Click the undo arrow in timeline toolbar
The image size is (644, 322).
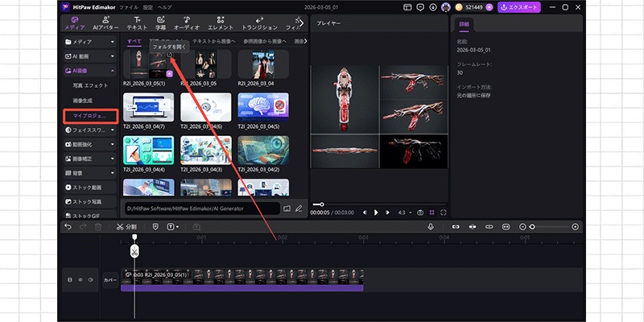tap(68, 227)
